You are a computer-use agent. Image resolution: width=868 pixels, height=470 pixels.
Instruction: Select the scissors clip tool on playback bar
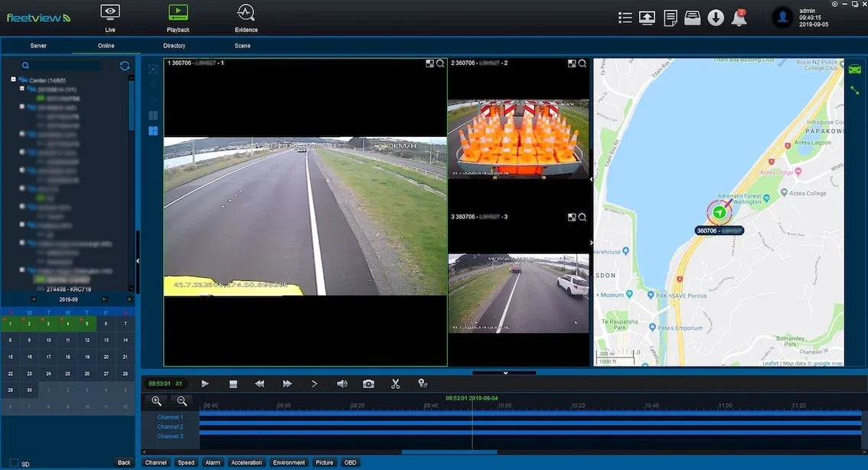pos(395,384)
